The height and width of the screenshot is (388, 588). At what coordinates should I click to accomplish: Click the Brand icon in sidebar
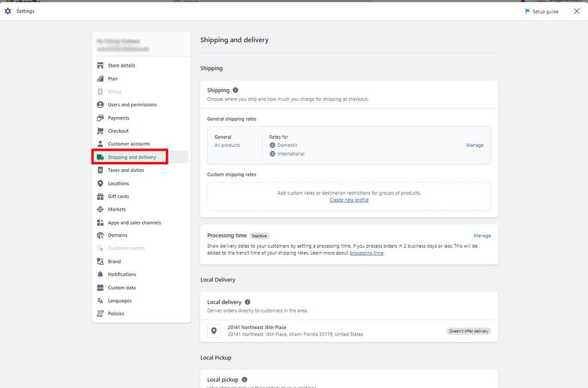click(100, 261)
